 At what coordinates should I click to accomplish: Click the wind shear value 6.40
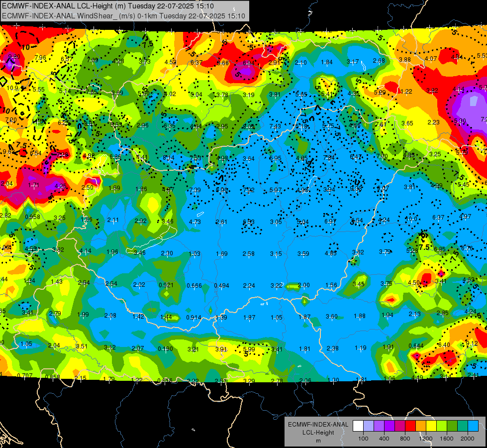(444, 345)
